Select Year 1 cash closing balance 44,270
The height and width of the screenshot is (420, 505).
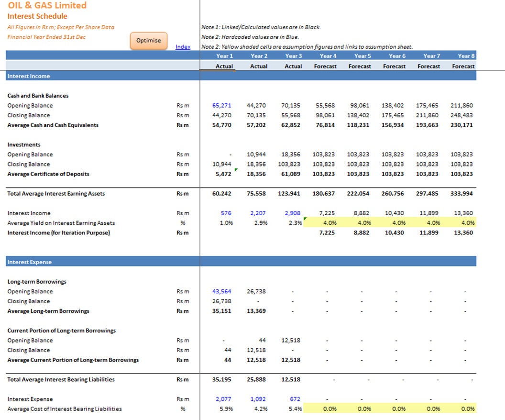tap(221, 115)
